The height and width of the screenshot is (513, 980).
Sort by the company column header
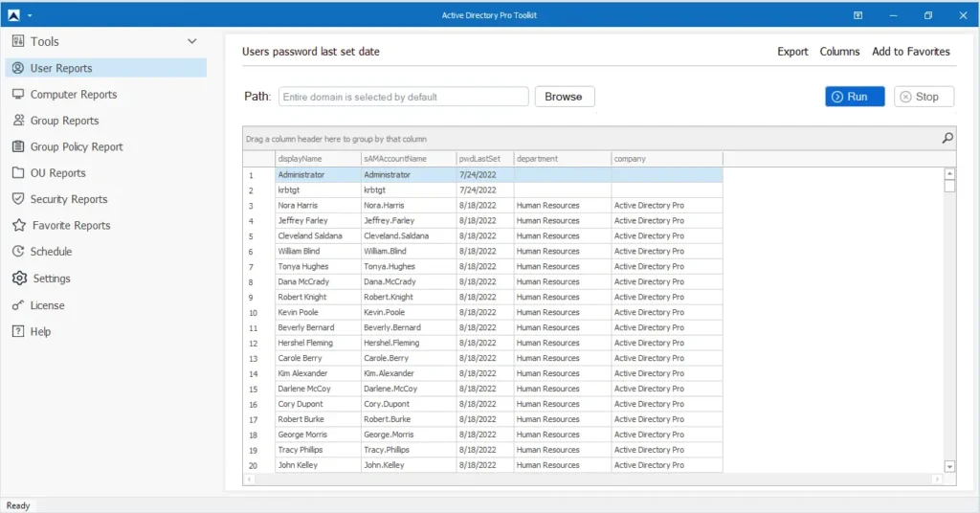[x=666, y=159]
